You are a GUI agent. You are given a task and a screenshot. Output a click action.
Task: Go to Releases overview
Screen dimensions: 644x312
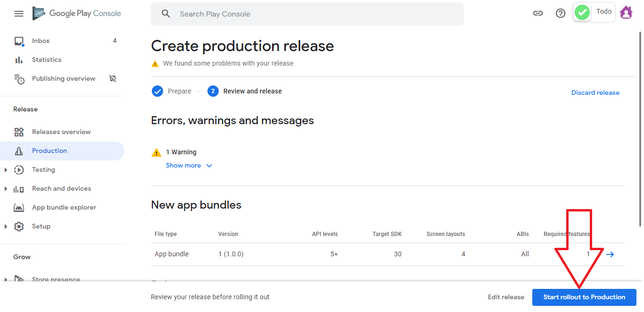[x=61, y=132]
